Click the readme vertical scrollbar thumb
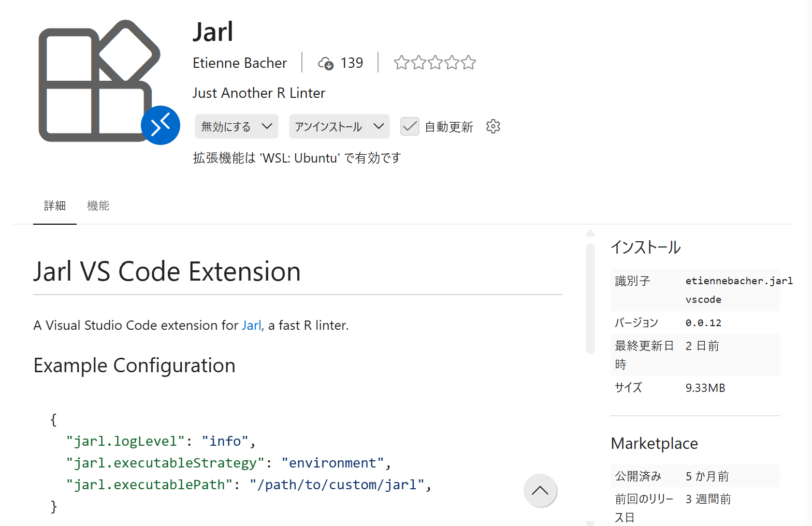The height and width of the screenshot is (526, 812). pyautogui.click(x=590, y=298)
